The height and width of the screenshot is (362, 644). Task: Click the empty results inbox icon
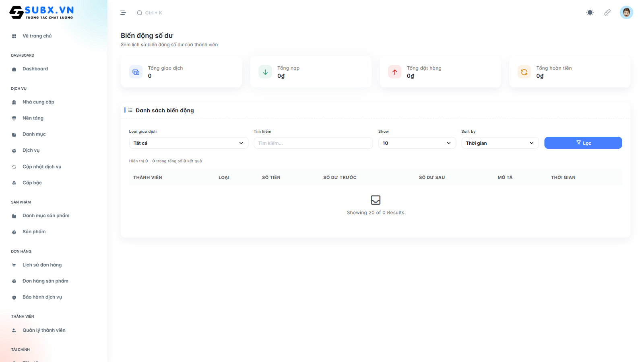coord(375,200)
